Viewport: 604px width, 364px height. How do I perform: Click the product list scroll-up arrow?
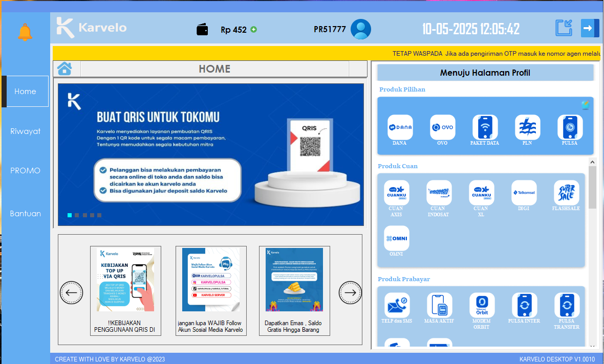(592, 162)
